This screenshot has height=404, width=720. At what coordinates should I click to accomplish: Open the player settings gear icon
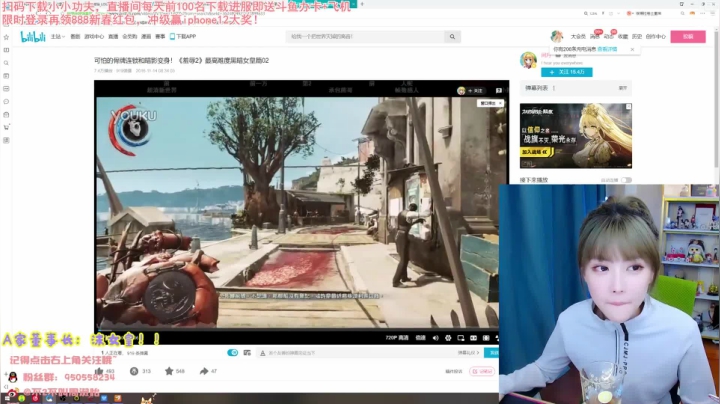(448, 338)
